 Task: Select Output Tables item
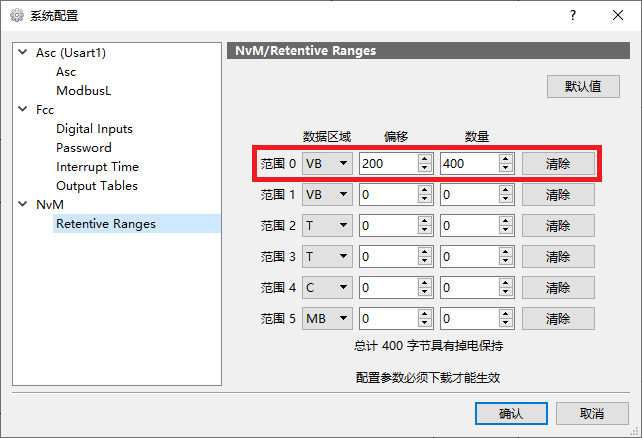(97, 186)
